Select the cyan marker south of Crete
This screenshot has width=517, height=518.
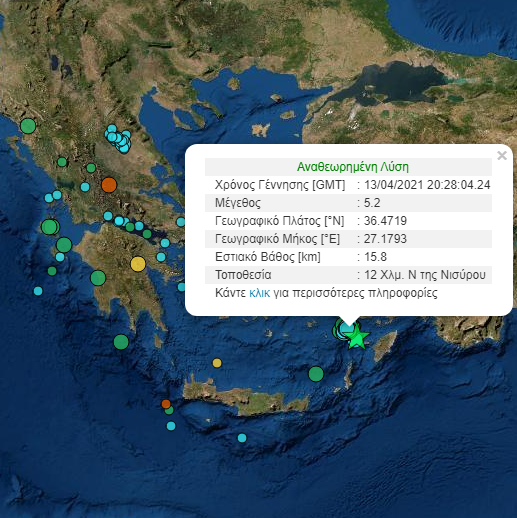(x=242, y=438)
